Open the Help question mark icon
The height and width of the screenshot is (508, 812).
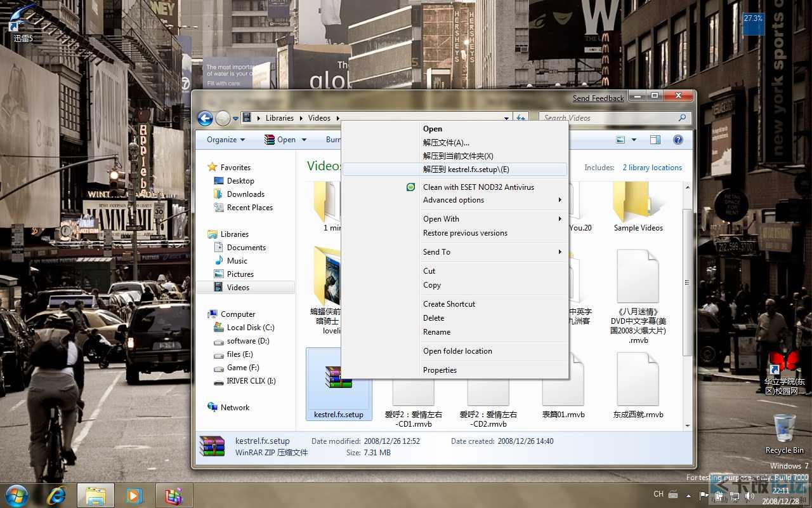[x=678, y=140]
